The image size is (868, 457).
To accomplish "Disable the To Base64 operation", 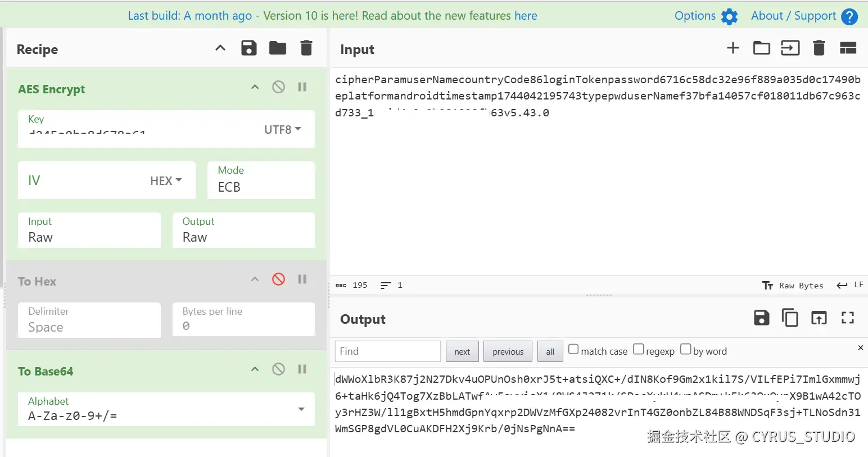I will click(278, 369).
